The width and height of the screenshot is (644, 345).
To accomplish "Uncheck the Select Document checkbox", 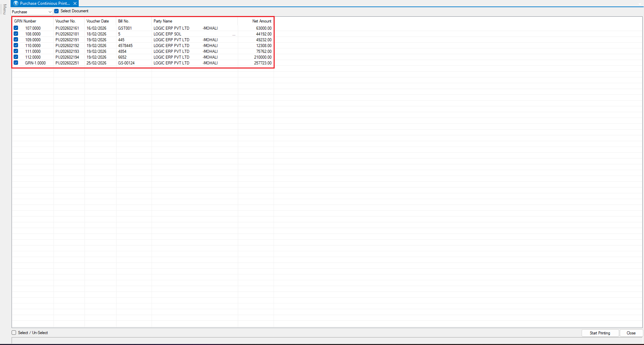I will point(57,11).
